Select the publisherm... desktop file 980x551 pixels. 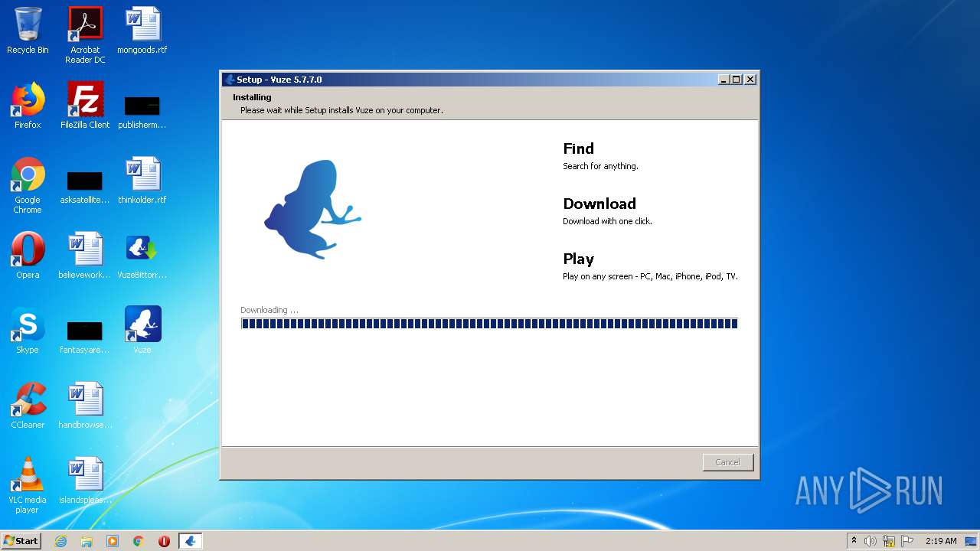[x=142, y=112]
